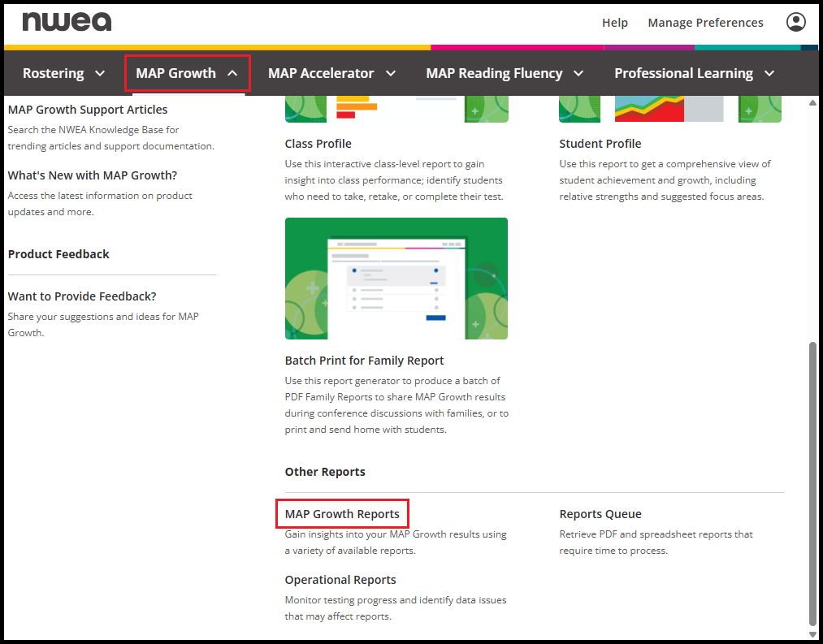Click the Help link
Viewport: 823px width, 644px height.
pyautogui.click(x=614, y=23)
